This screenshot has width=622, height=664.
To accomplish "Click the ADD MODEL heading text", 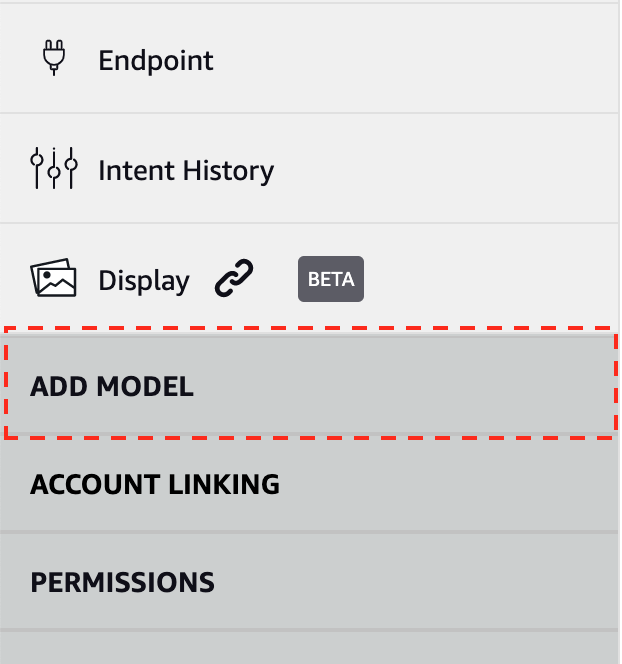I will click(x=112, y=386).
